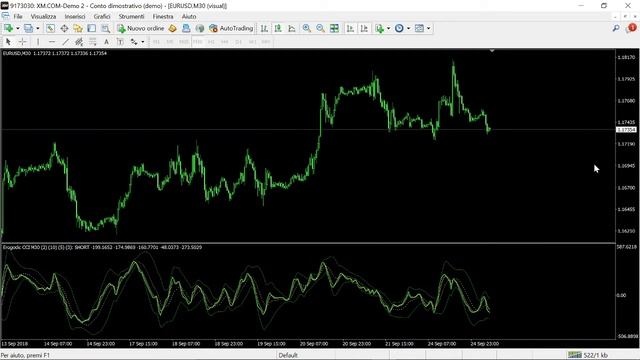Select the text tool
The width and height of the screenshot is (640, 360).
coord(107,42)
